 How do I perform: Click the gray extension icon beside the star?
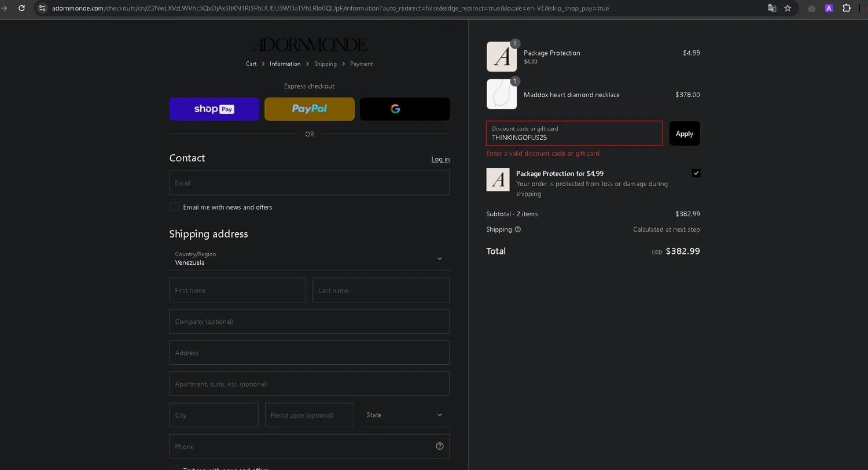[x=812, y=8]
